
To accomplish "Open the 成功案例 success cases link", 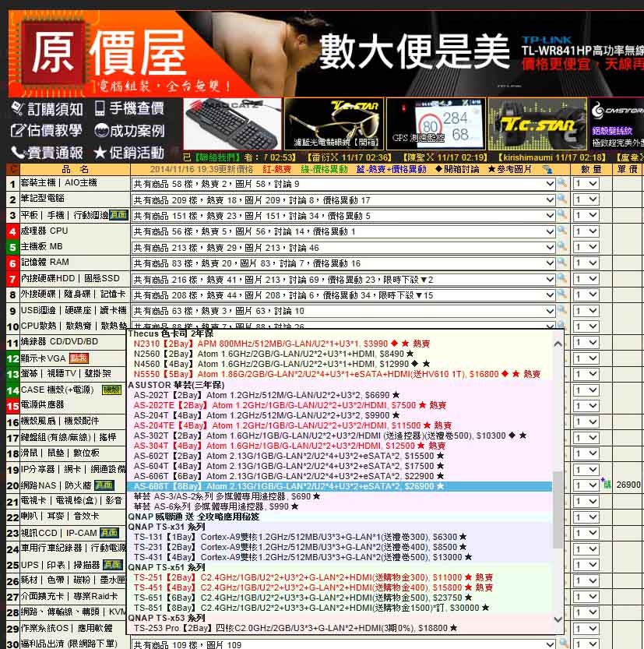I will click(129, 131).
